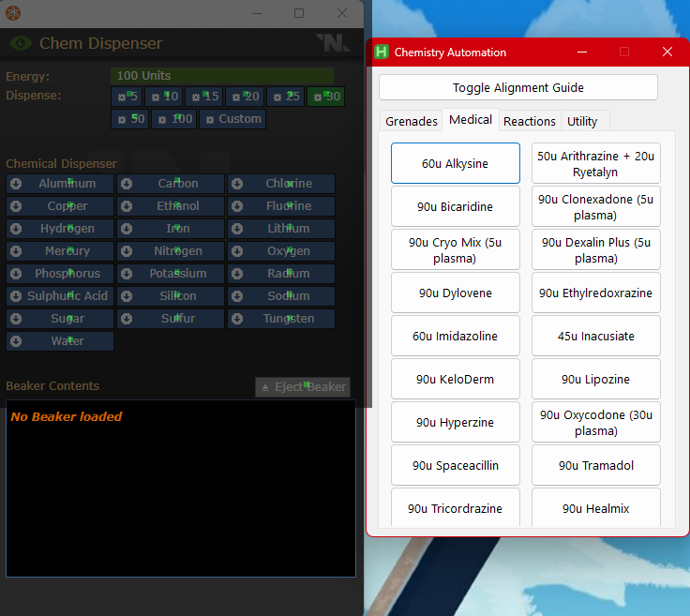Image resolution: width=690 pixels, height=616 pixels.
Task: Click the arrow icon beside Sulfur
Action: pos(127,319)
